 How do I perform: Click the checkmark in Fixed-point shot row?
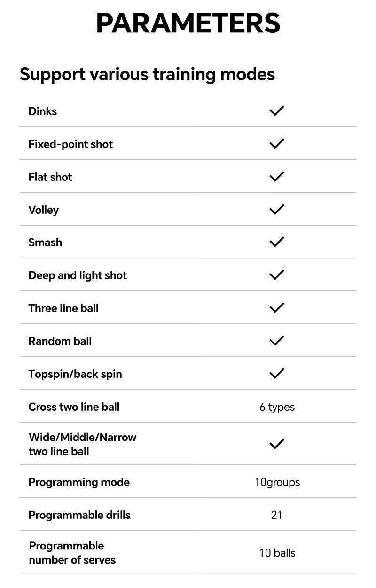click(x=277, y=144)
